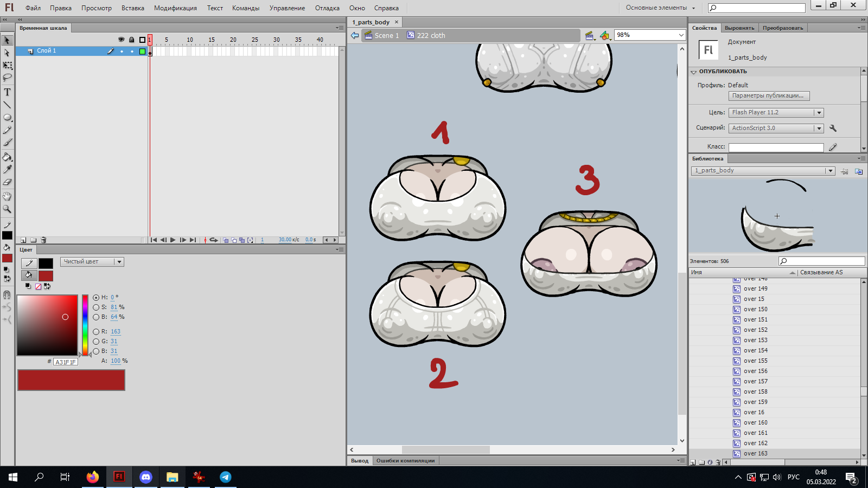The height and width of the screenshot is (488, 868).
Task: Go back with the stage back arrow
Action: click(355, 35)
